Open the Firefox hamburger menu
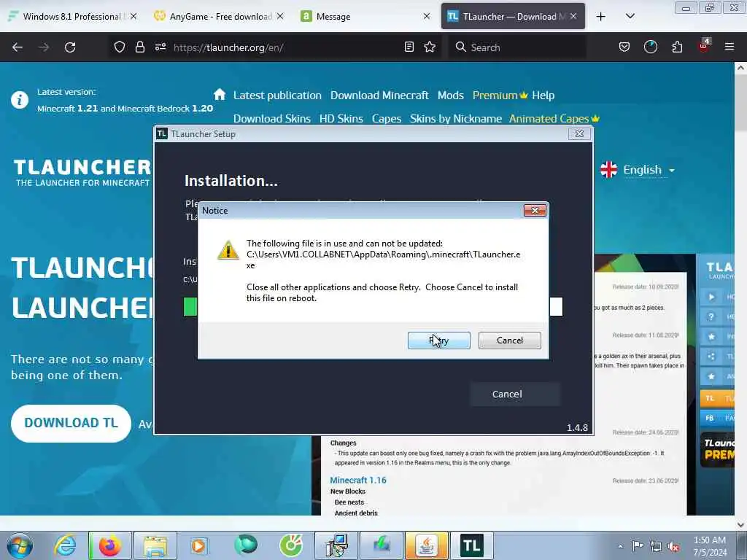This screenshot has width=747, height=560. pyautogui.click(x=729, y=47)
